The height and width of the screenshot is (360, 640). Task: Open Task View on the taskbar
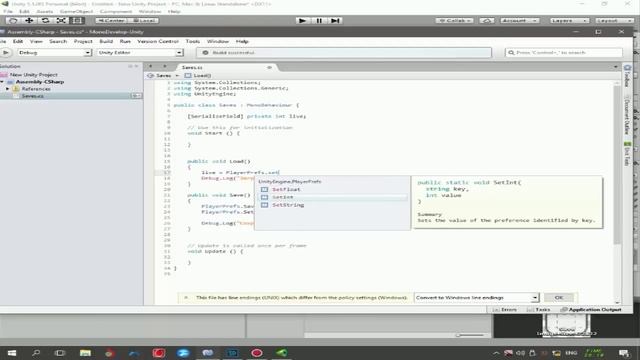click(60, 353)
